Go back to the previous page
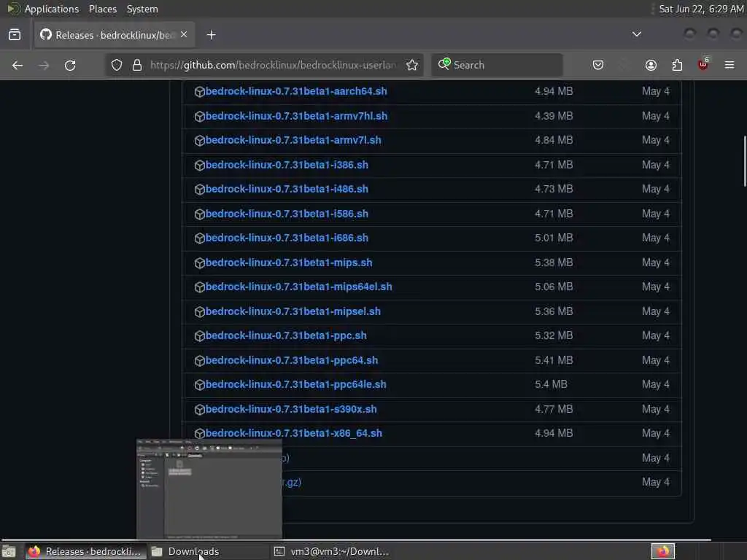 coord(18,65)
